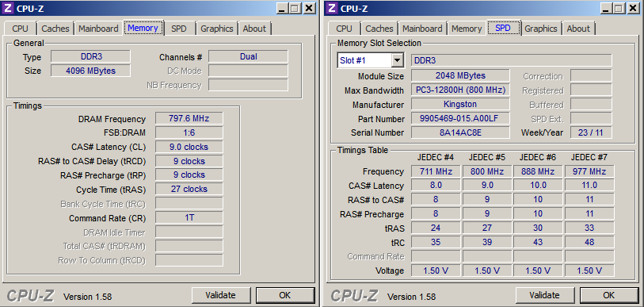Open Graphics tab in right CPU-Z window
644x307 pixels.
tap(541, 29)
